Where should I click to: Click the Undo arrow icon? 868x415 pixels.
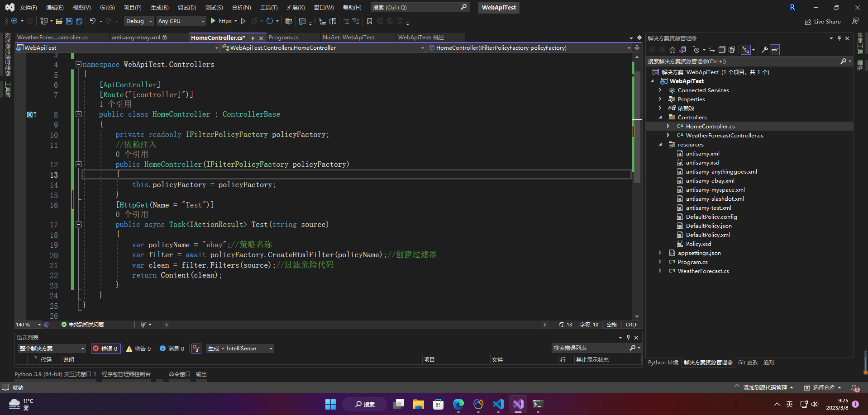click(x=92, y=21)
